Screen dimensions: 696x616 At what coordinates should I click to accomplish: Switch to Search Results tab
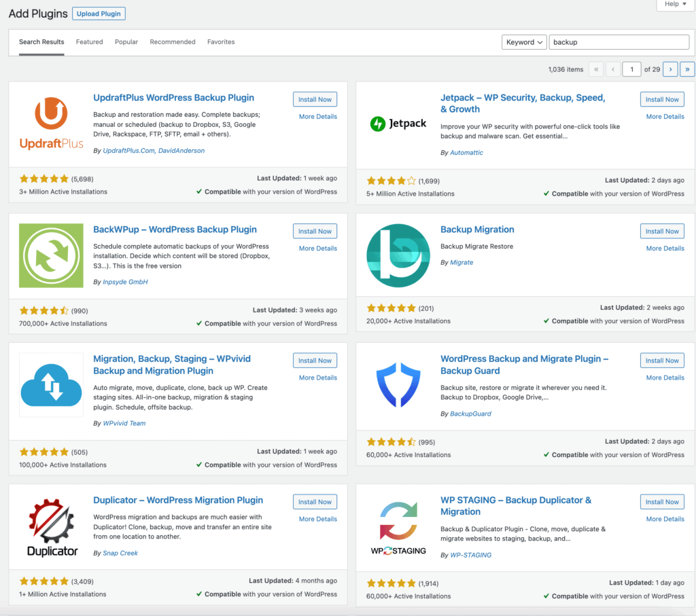click(x=41, y=42)
